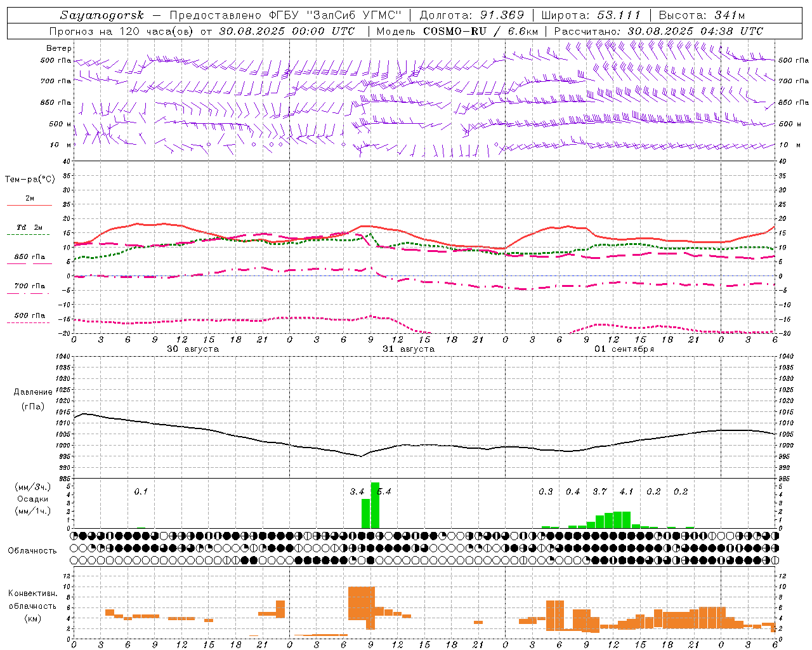Click the 0.4 precipitation value
The width and height of the screenshot is (812, 650).
[x=573, y=491]
